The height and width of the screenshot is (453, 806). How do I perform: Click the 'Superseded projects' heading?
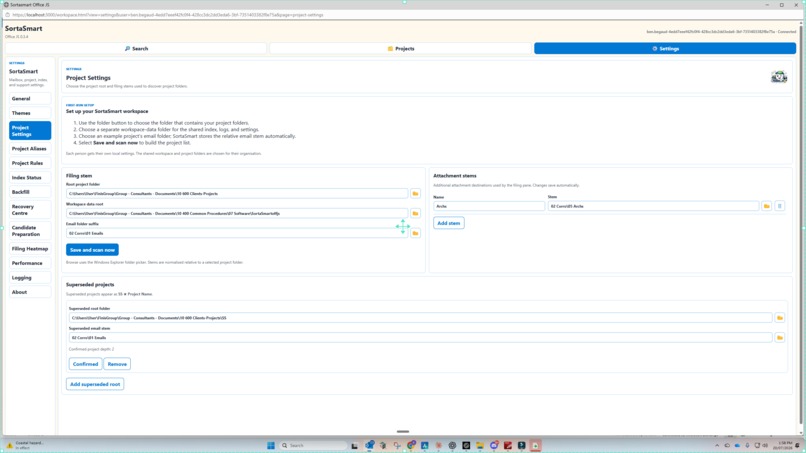90,284
